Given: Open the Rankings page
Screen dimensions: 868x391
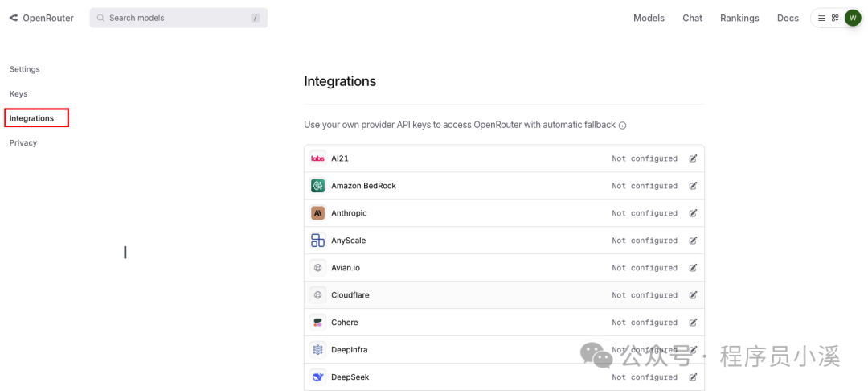Looking at the screenshot, I should coord(739,18).
